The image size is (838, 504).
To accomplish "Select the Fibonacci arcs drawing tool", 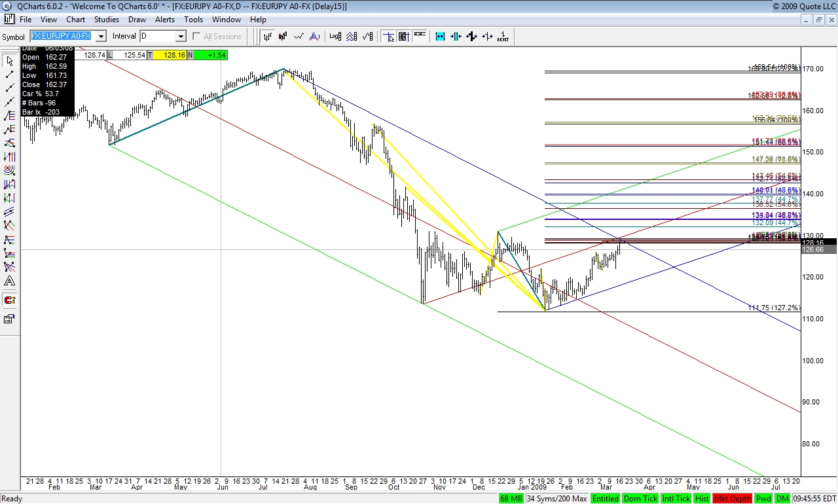I will [9, 171].
